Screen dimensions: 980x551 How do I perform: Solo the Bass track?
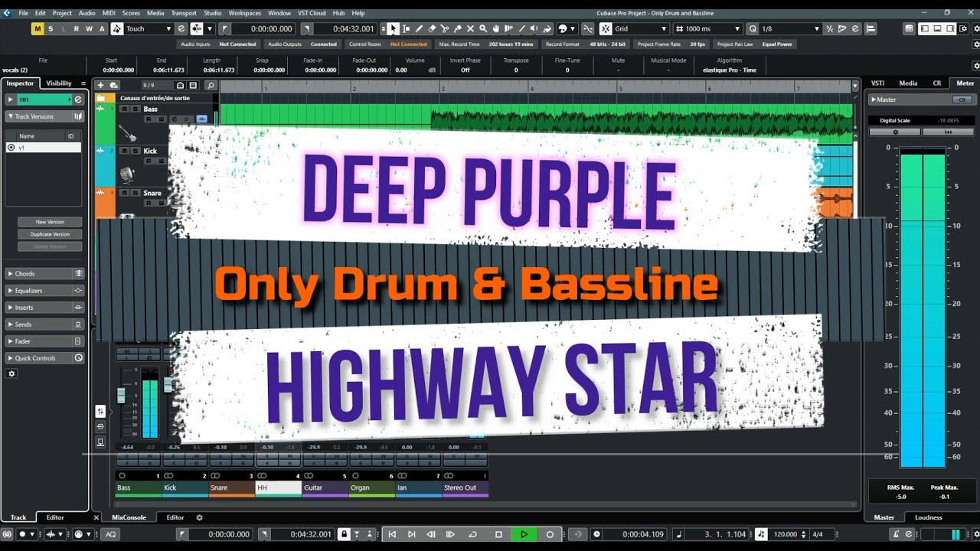pyautogui.click(x=135, y=109)
